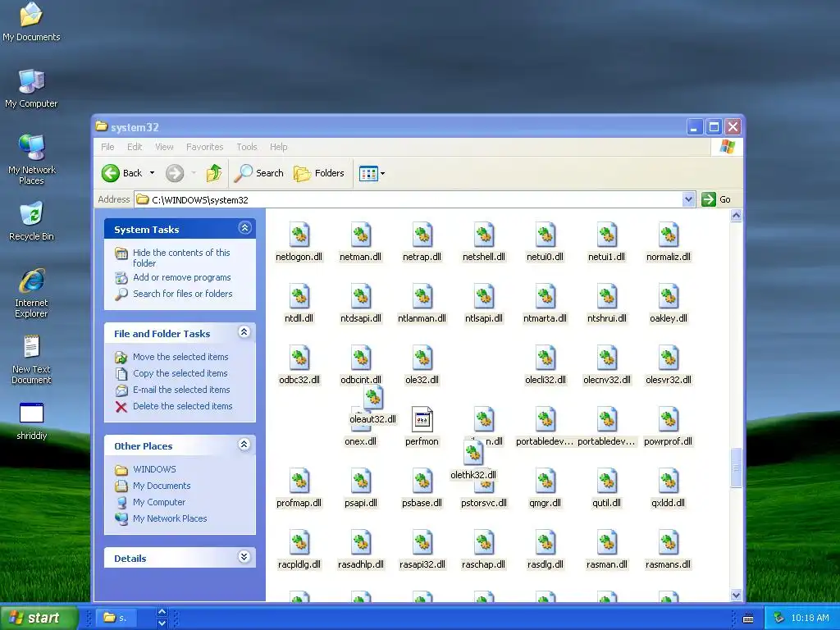Go to My Network Places in Other Places
The height and width of the screenshot is (630, 840).
170,518
